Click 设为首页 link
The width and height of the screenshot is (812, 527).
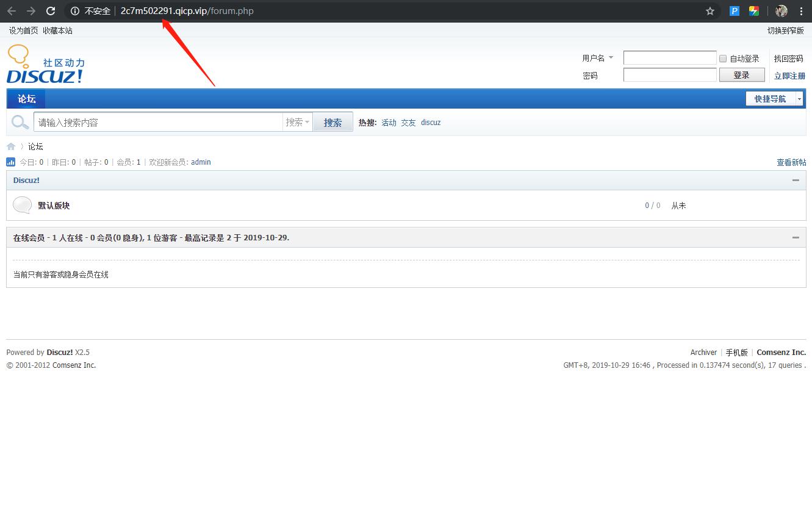click(x=23, y=30)
